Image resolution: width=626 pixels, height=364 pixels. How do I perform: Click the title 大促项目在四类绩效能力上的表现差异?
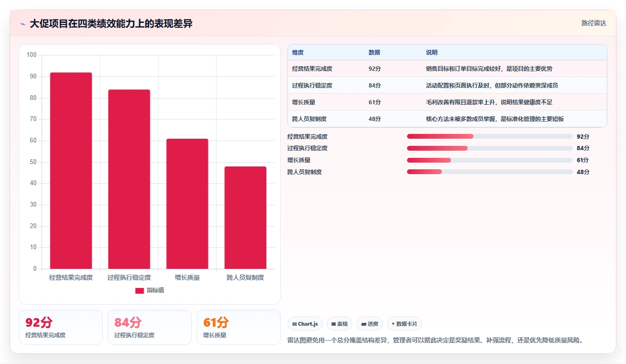tap(111, 23)
